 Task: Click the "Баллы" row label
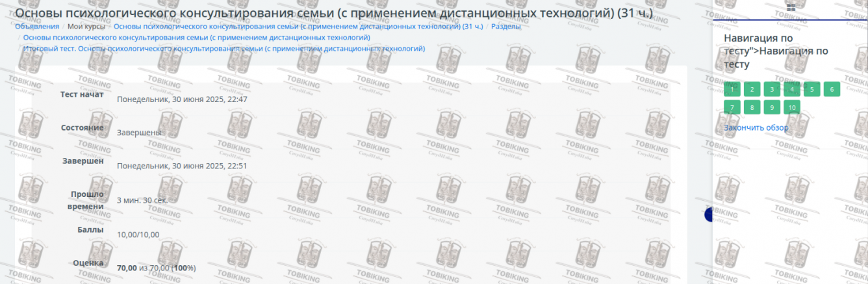[90, 229]
